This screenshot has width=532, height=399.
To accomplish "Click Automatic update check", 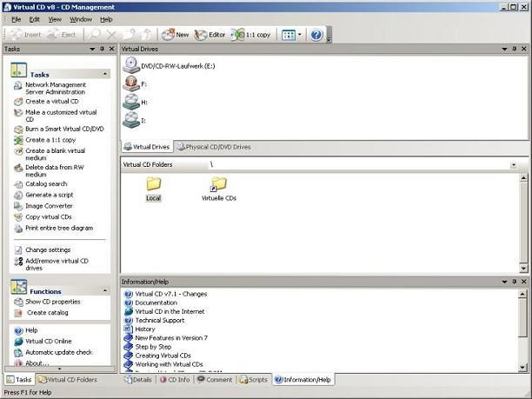I will click(x=59, y=352).
